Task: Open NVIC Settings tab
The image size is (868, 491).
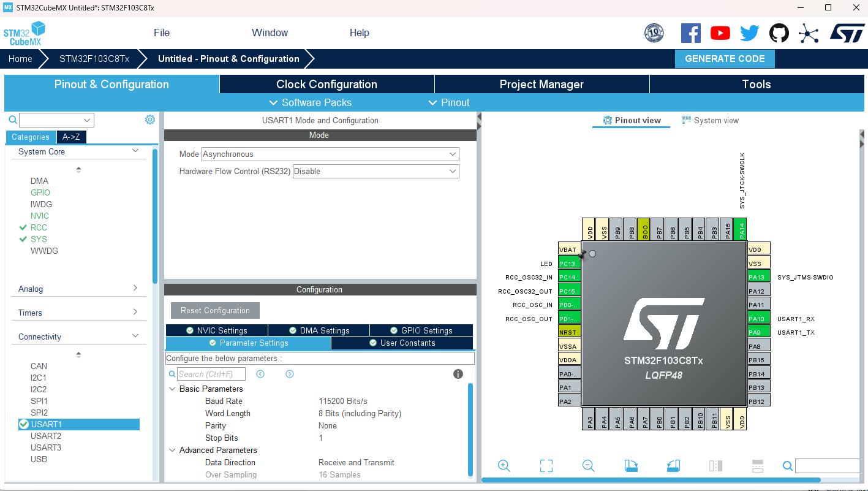Action: (x=217, y=330)
